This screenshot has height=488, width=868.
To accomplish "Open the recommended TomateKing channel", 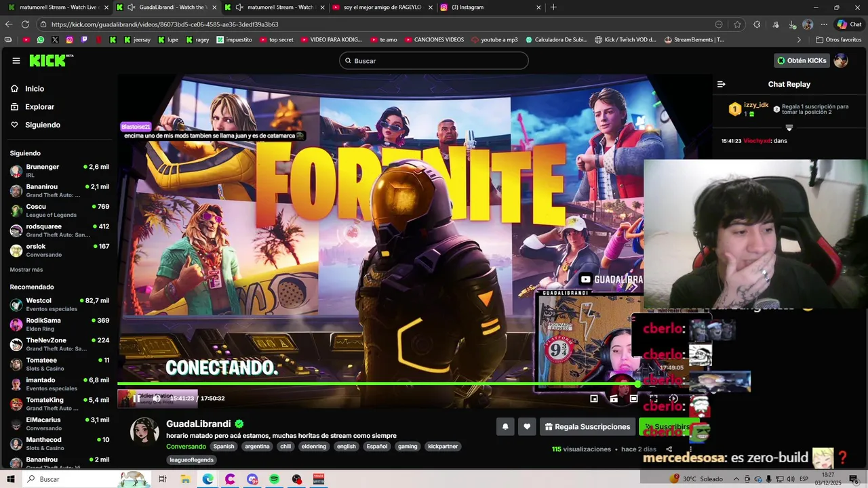I will (59, 404).
